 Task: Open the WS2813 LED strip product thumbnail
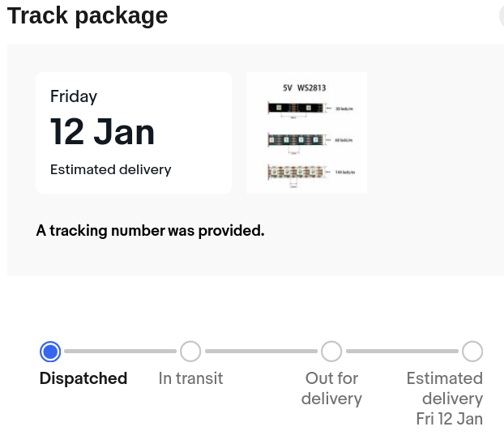click(x=306, y=133)
